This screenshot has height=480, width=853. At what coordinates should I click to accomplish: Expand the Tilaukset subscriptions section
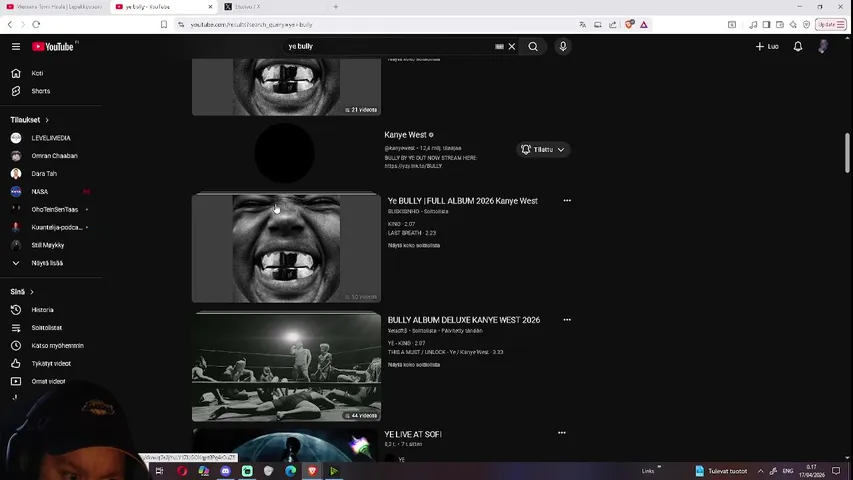click(x=29, y=120)
